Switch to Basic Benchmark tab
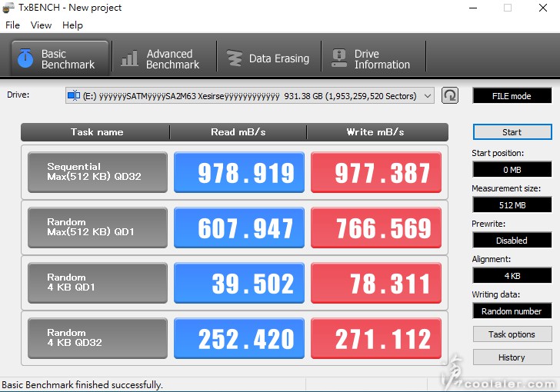Screen dimensions: 560x392 60,58
